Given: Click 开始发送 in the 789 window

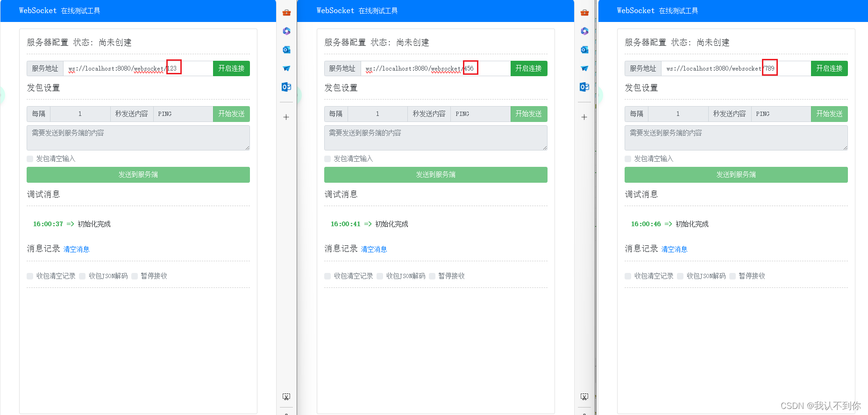Looking at the screenshot, I should (x=829, y=114).
